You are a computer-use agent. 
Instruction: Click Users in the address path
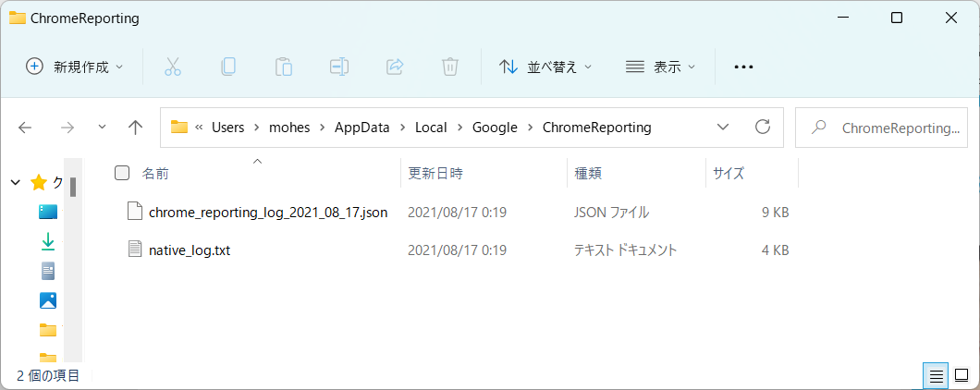click(227, 128)
